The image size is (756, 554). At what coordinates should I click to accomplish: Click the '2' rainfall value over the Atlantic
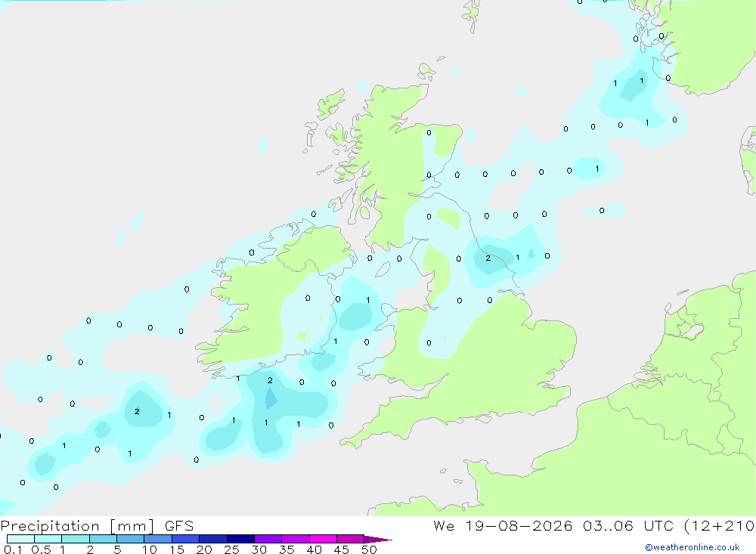pyautogui.click(x=137, y=411)
